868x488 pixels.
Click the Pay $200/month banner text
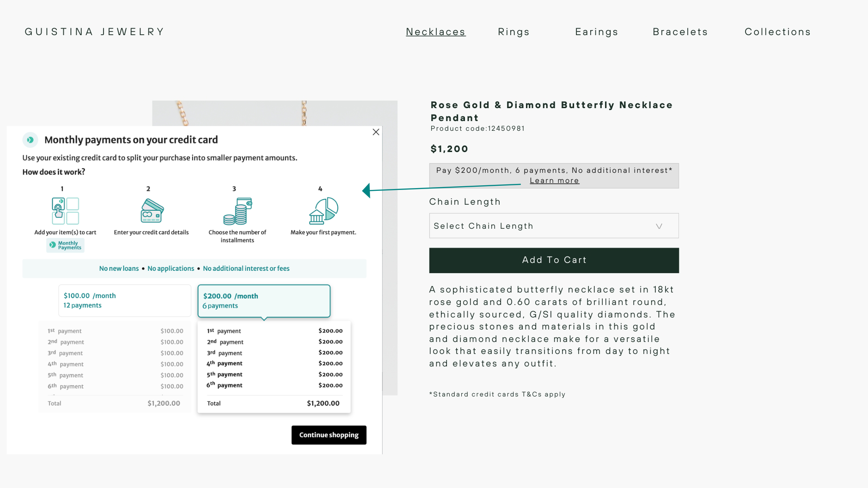554,171
